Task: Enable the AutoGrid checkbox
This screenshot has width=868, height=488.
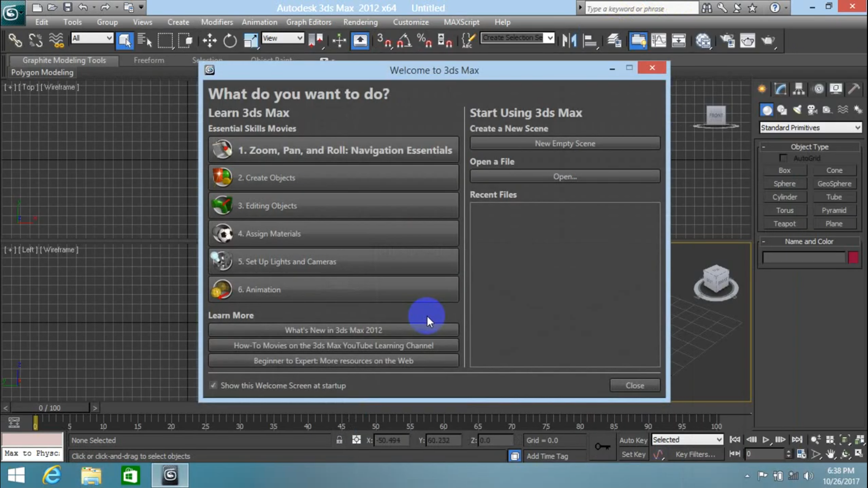Action: pyautogui.click(x=783, y=158)
